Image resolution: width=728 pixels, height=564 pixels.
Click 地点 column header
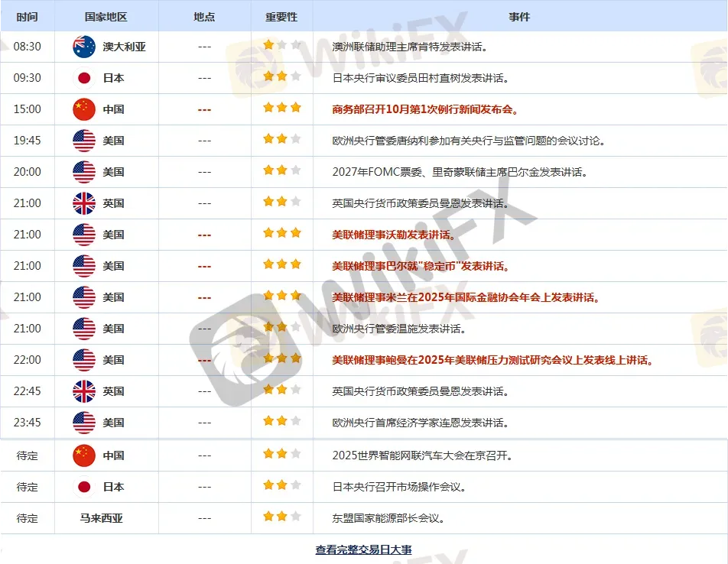(204, 17)
